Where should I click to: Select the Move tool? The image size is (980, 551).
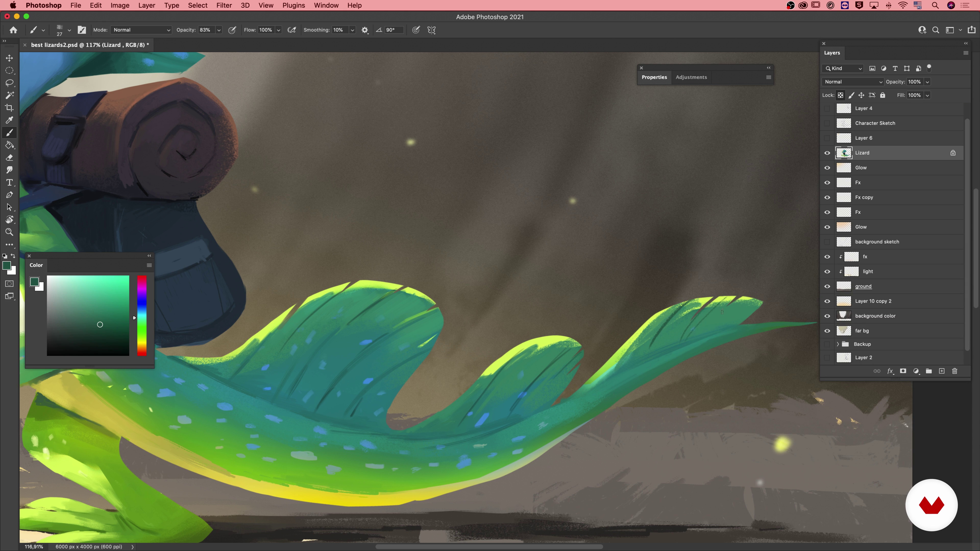click(9, 58)
